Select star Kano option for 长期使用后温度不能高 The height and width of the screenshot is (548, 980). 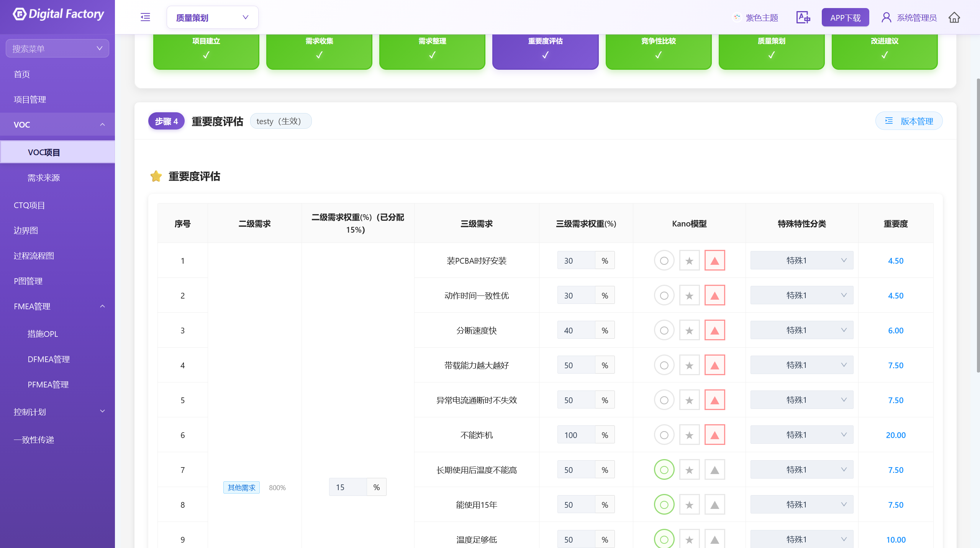[x=689, y=470]
